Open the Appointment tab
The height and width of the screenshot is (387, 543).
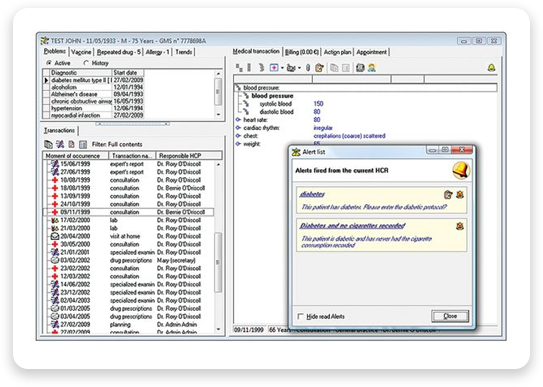pos(371,52)
